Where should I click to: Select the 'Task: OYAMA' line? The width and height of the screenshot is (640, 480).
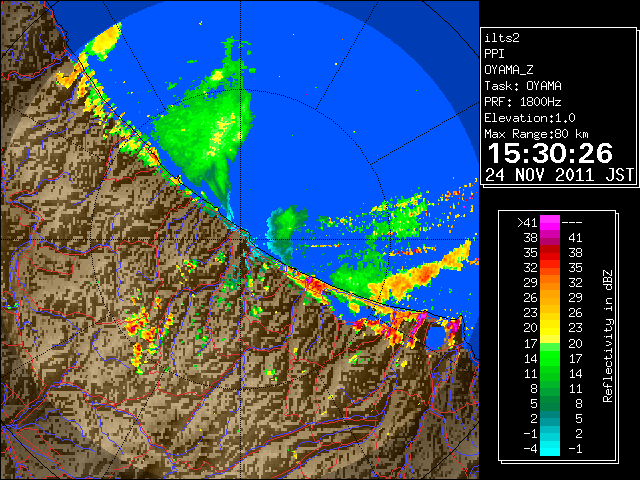tap(523, 86)
